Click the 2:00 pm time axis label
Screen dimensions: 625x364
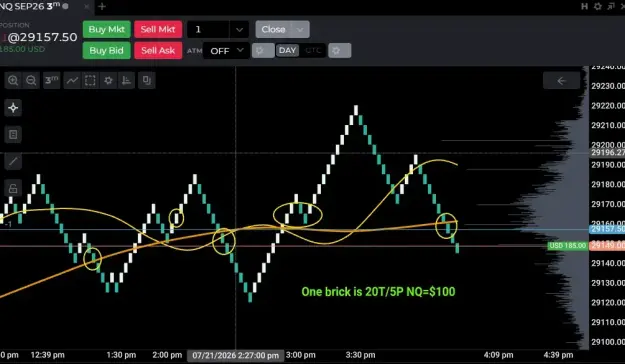pos(167,355)
